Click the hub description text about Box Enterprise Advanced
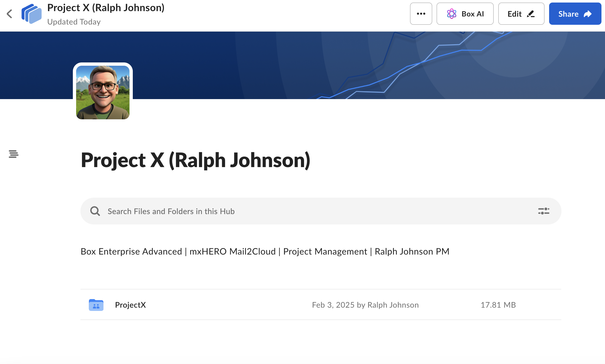 (265, 252)
